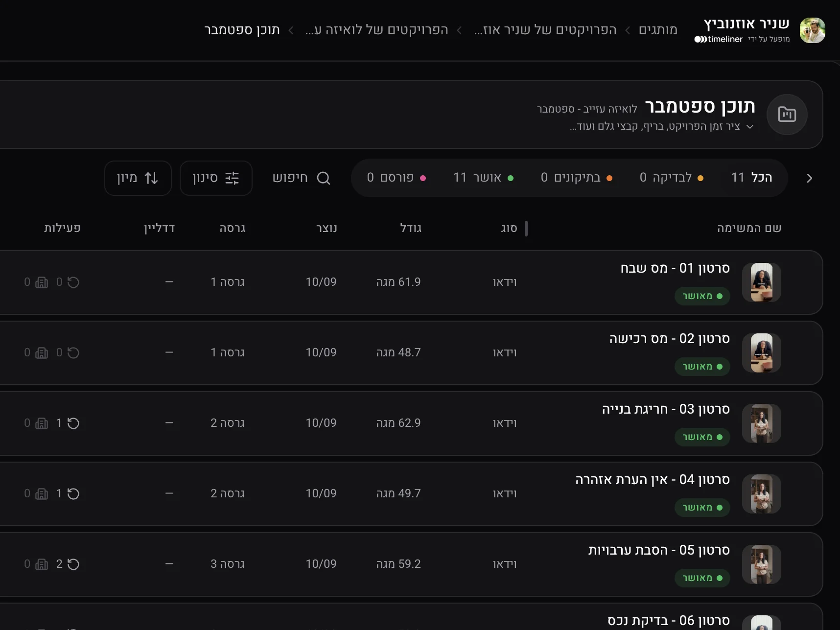Image resolution: width=840 pixels, height=630 pixels.
Task: Click the comments icon in row סרטון 02
Action: [42, 353]
